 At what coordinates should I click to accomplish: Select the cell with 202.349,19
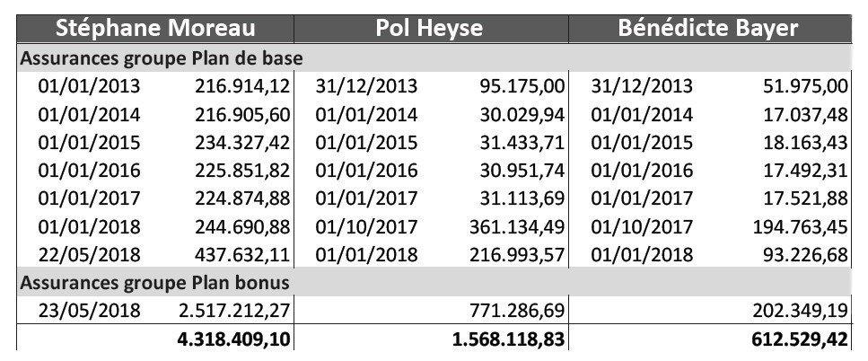point(800,311)
